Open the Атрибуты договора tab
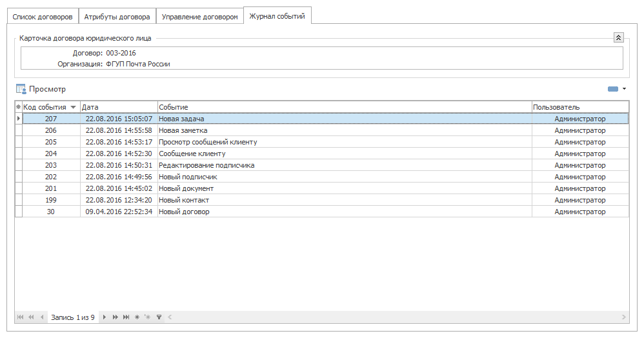The height and width of the screenshot is (338, 644). (x=117, y=17)
